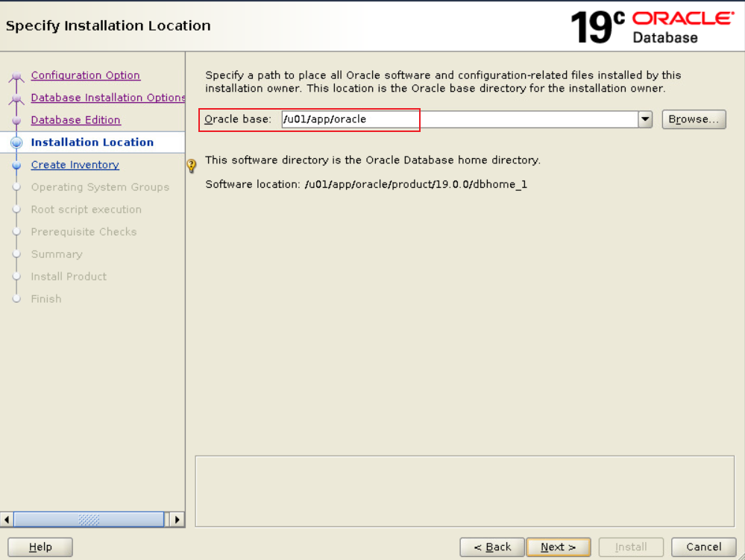Click the Finish step label
This screenshot has height=560, width=745.
pyautogui.click(x=46, y=299)
